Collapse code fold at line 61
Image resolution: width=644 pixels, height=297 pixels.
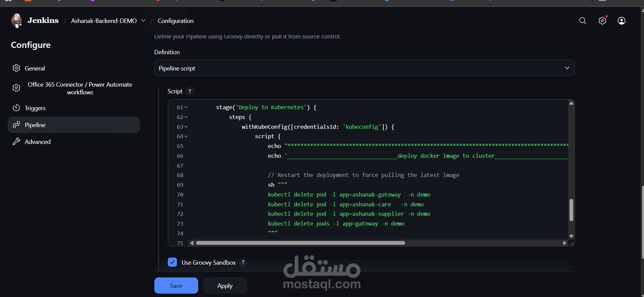click(x=186, y=108)
